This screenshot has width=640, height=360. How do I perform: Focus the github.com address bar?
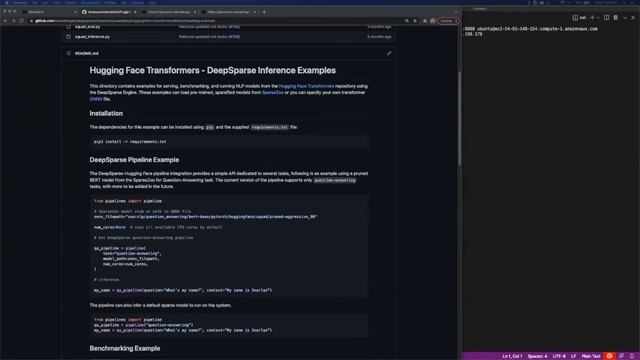click(x=216, y=21)
